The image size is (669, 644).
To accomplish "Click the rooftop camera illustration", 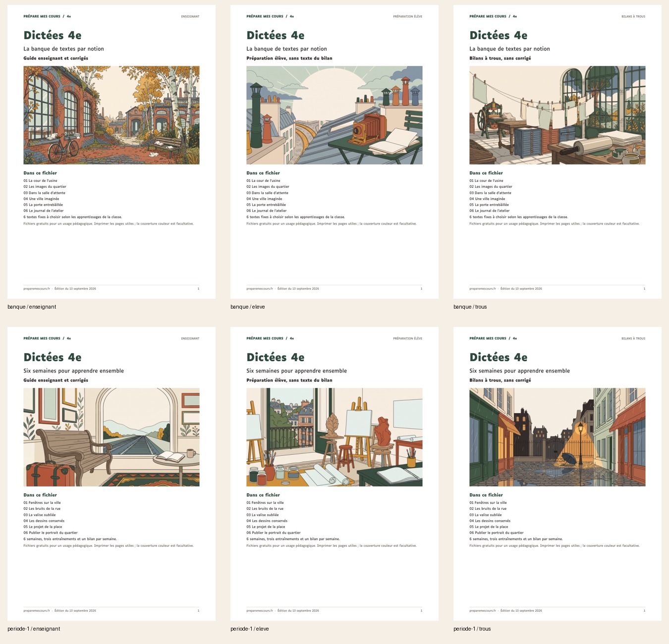I will tap(334, 115).
